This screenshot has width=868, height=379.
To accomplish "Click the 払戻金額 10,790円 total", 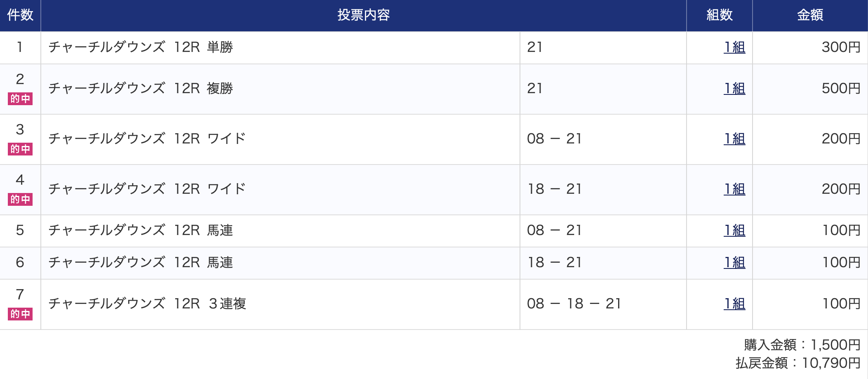I will click(798, 363).
